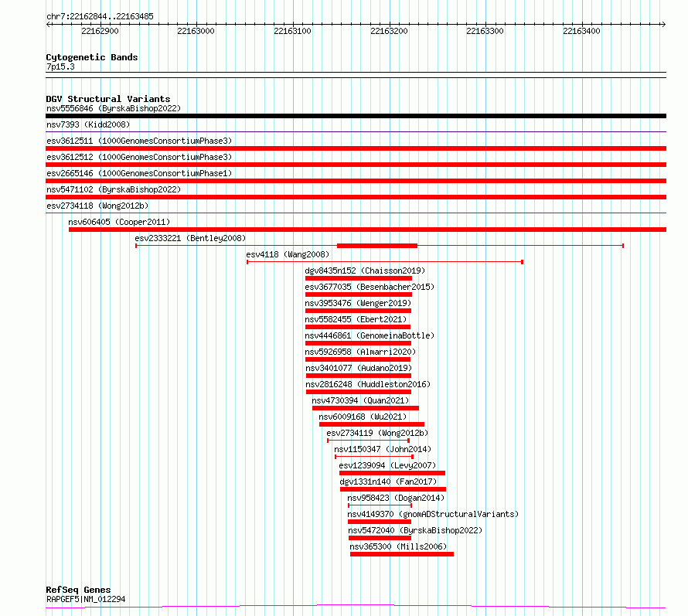Viewport: 688px width, 616px height.
Task: Click ruler position 22163400
Action: click(x=581, y=31)
